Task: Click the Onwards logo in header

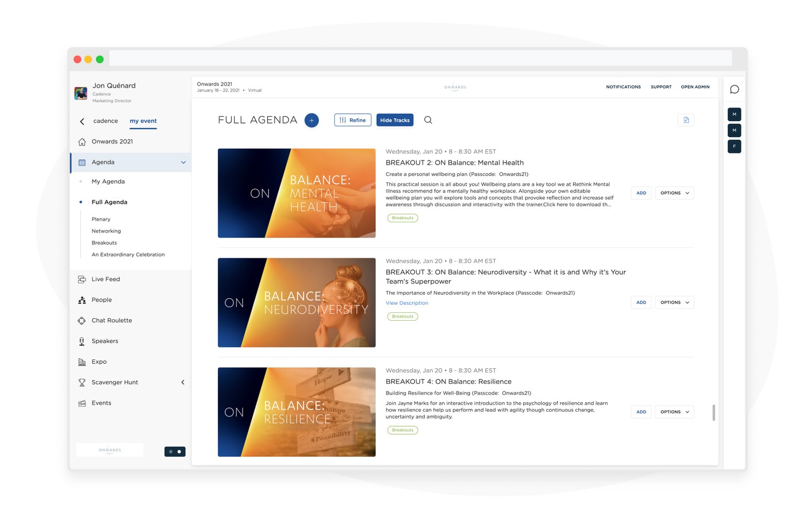Action: tap(455, 87)
